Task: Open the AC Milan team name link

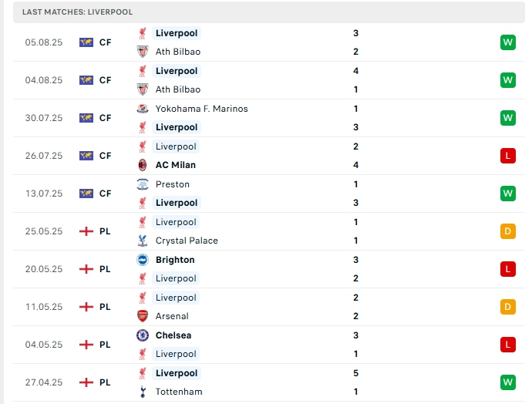Action: (x=176, y=165)
